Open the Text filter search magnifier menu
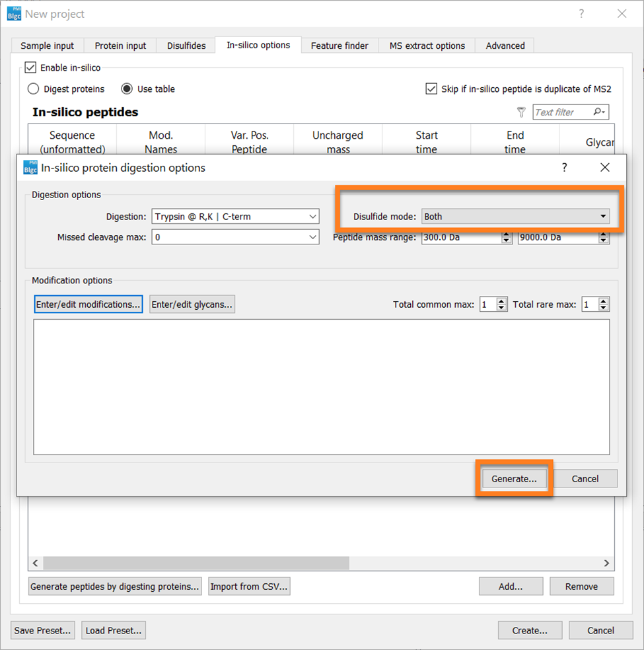Viewport: 644px width, 650px height. click(597, 112)
